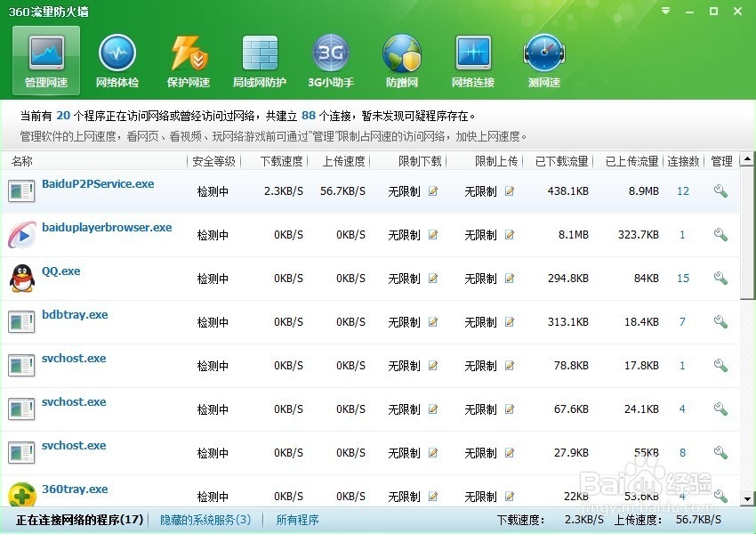Click 313.1KB downloaded traffic value

point(568,322)
